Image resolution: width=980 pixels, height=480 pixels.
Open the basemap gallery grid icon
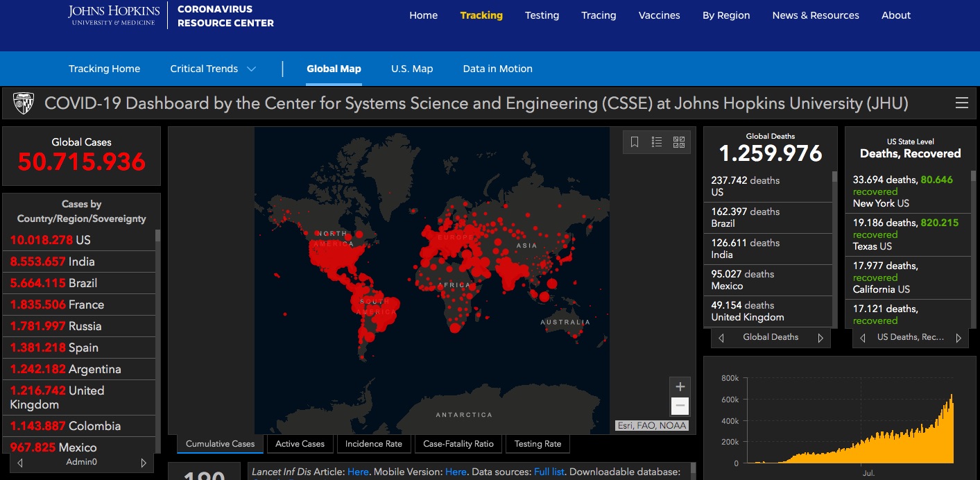679,142
